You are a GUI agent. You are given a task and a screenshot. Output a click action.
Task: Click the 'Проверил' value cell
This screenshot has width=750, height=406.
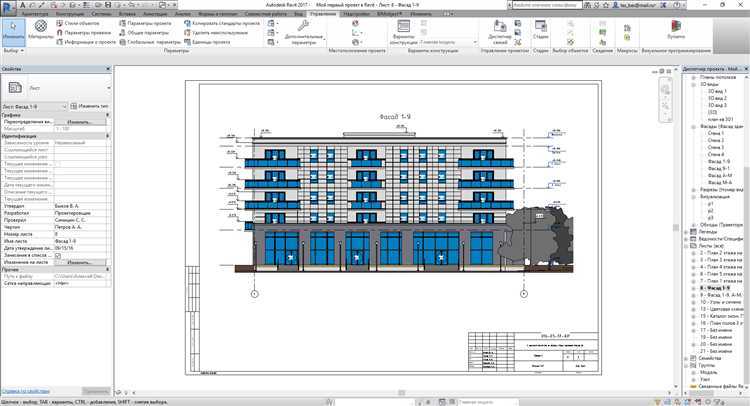tap(82, 220)
